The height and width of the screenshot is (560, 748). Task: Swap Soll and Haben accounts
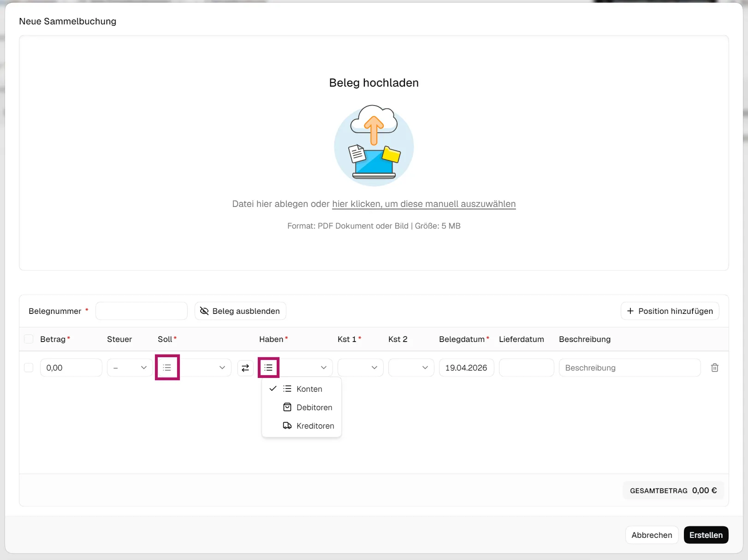(x=245, y=367)
